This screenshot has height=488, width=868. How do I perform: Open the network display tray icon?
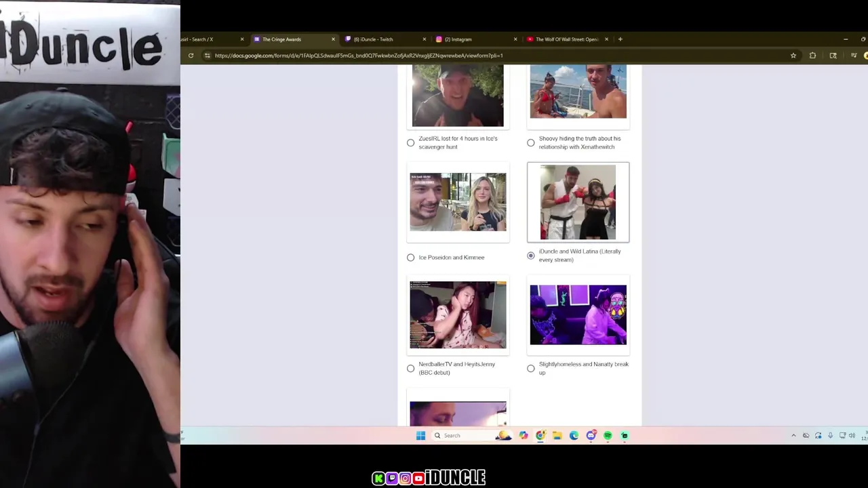click(x=842, y=436)
